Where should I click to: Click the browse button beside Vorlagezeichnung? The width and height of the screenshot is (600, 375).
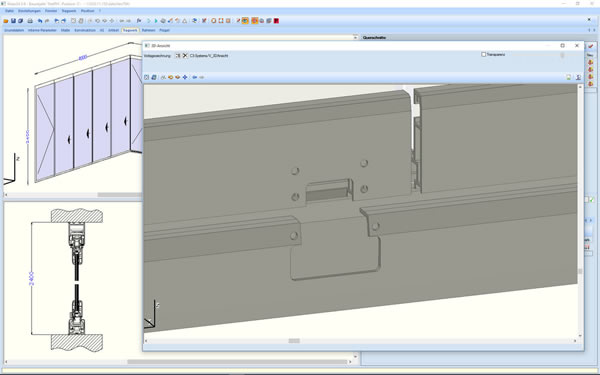pos(178,56)
